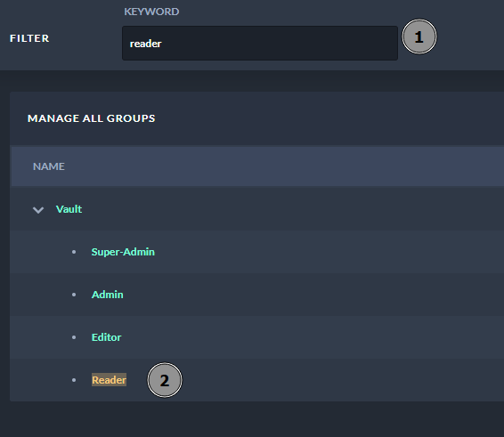The image size is (504, 437).
Task: Click the bullet beside Super-Admin
Action: 74,252
